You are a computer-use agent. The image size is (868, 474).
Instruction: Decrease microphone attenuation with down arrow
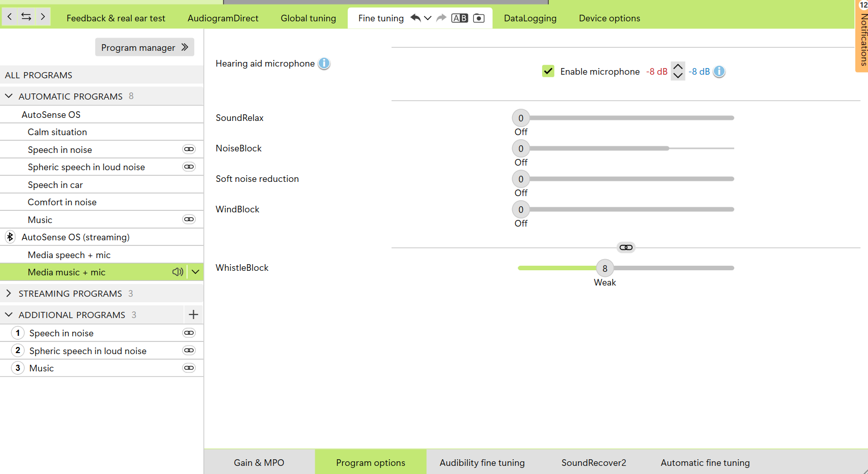[x=678, y=76]
